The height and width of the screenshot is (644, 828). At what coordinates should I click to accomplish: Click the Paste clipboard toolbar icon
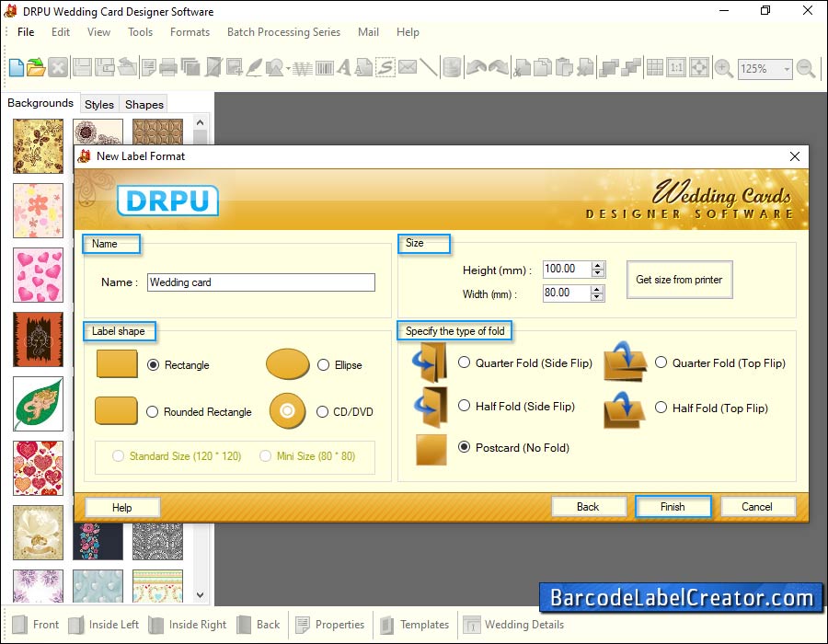pos(564,67)
